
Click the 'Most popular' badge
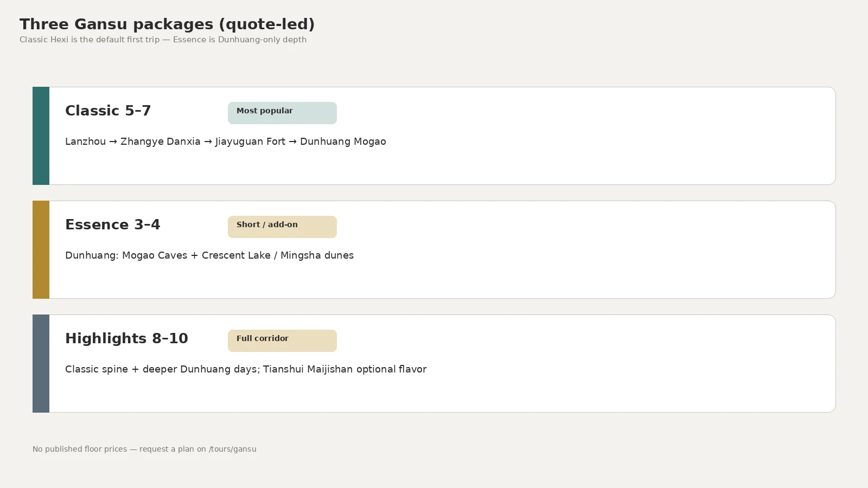coord(282,113)
